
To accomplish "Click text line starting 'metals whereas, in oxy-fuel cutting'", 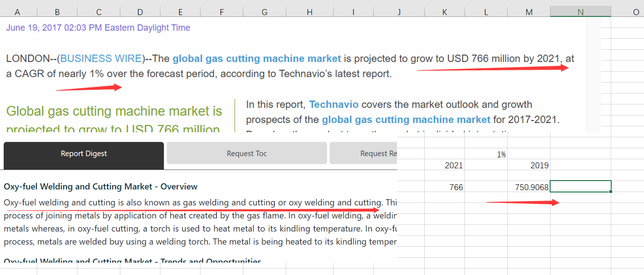I will click(201, 228).
